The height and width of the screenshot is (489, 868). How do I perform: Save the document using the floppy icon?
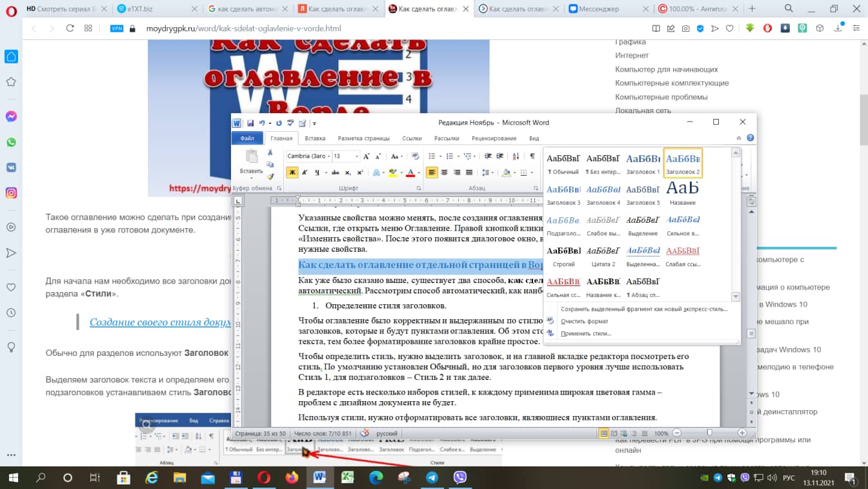click(x=250, y=123)
